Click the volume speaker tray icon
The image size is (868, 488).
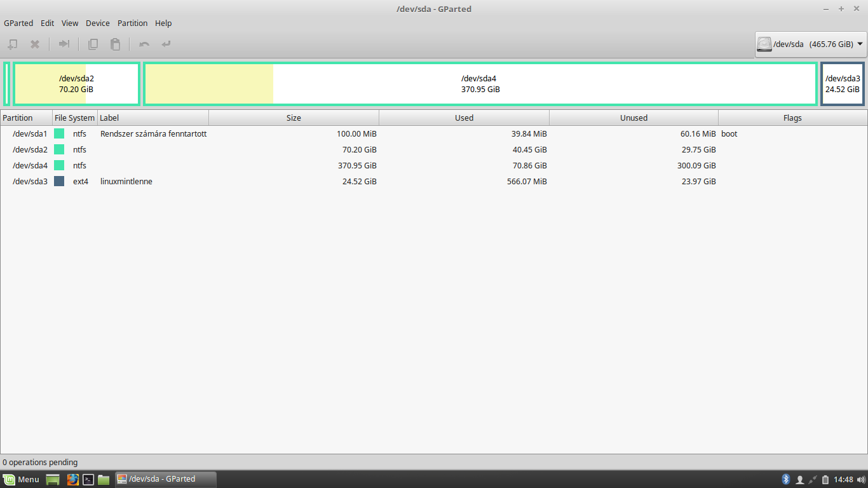tap(860, 480)
